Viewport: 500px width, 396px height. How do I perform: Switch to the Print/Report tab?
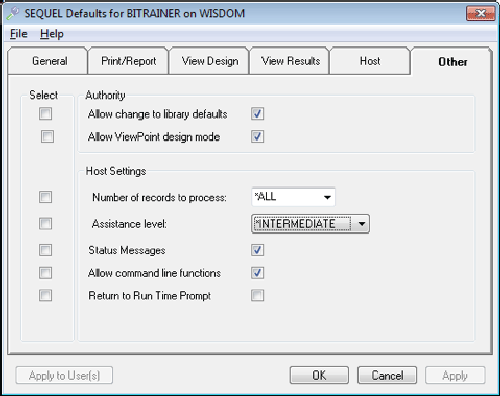[129, 61]
